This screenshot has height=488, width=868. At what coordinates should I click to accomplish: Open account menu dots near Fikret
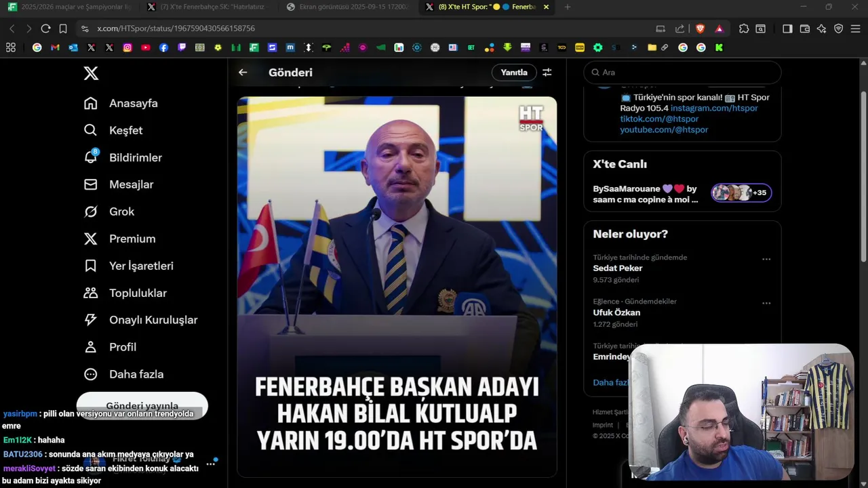(x=211, y=464)
